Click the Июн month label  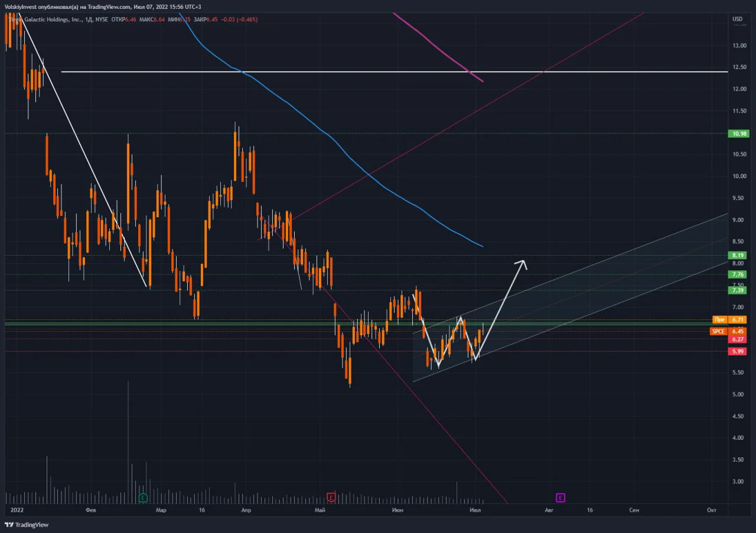pos(398,509)
